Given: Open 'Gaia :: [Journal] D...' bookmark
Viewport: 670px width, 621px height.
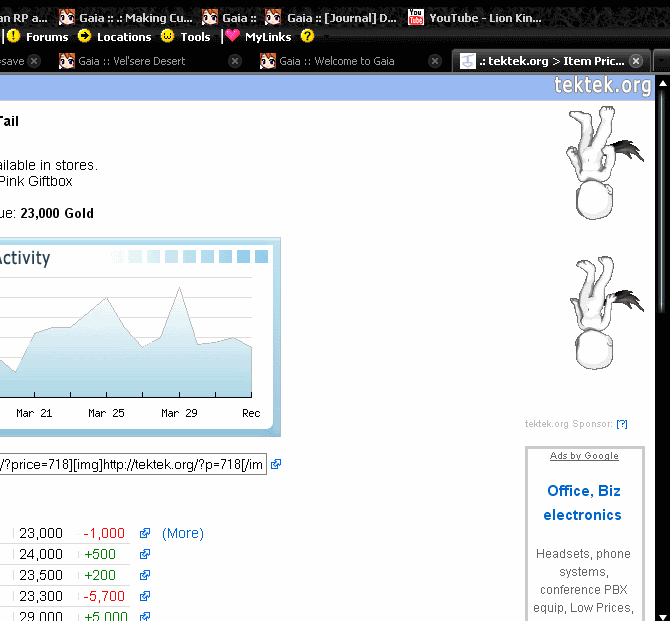Looking at the screenshot, I should point(331,18).
